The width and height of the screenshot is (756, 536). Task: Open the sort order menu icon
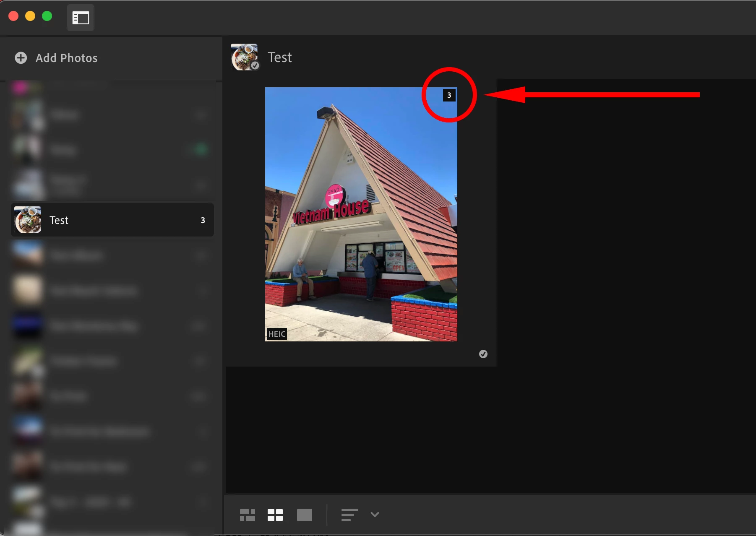click(x=349, y=515)
